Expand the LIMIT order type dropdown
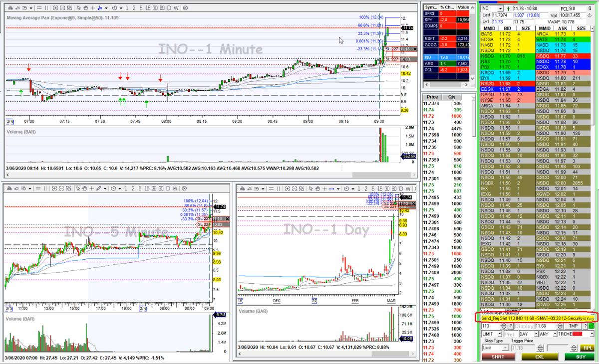Screen dimensions: 599x364 (500, 334)
